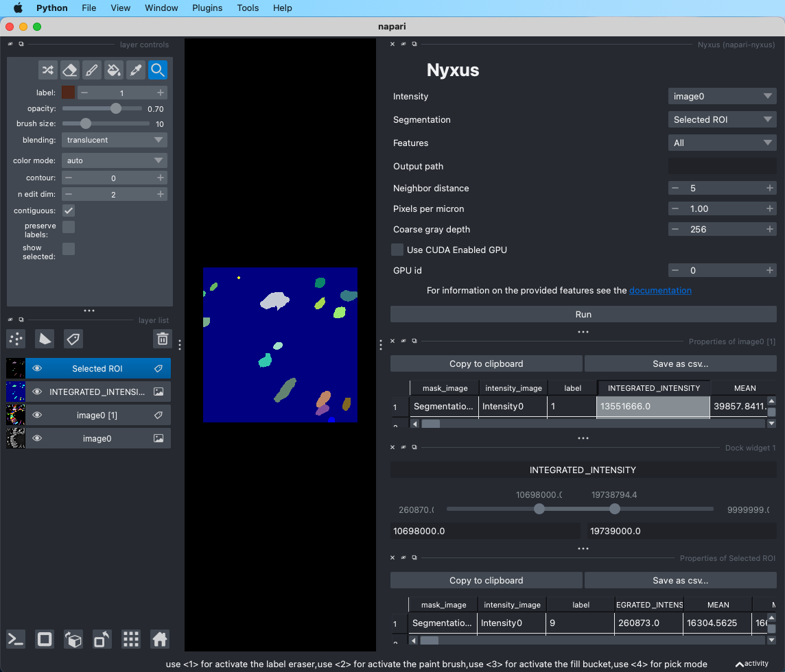Click labels type icon on Selected ROI layer

(x=159, y=369)
